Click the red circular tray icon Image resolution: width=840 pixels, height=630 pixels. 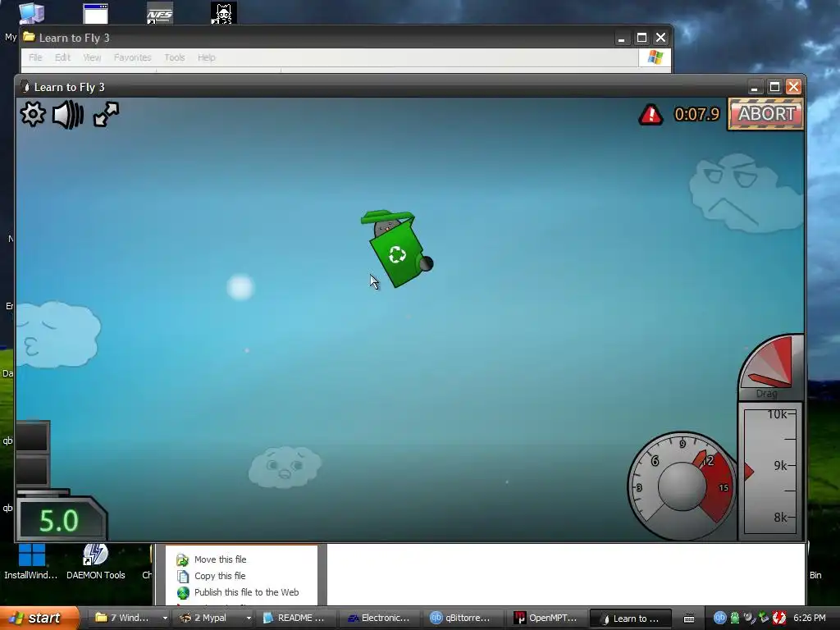click(x=779, y=618)
